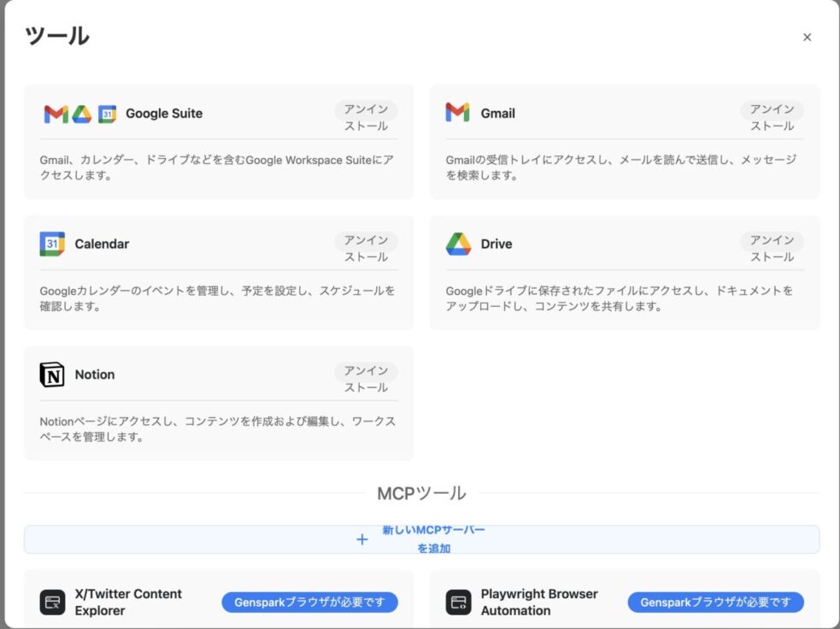Viewport: 840px width, 629px height.
Task: Uninstall the Gmail tool
Action: coord(772,118)
